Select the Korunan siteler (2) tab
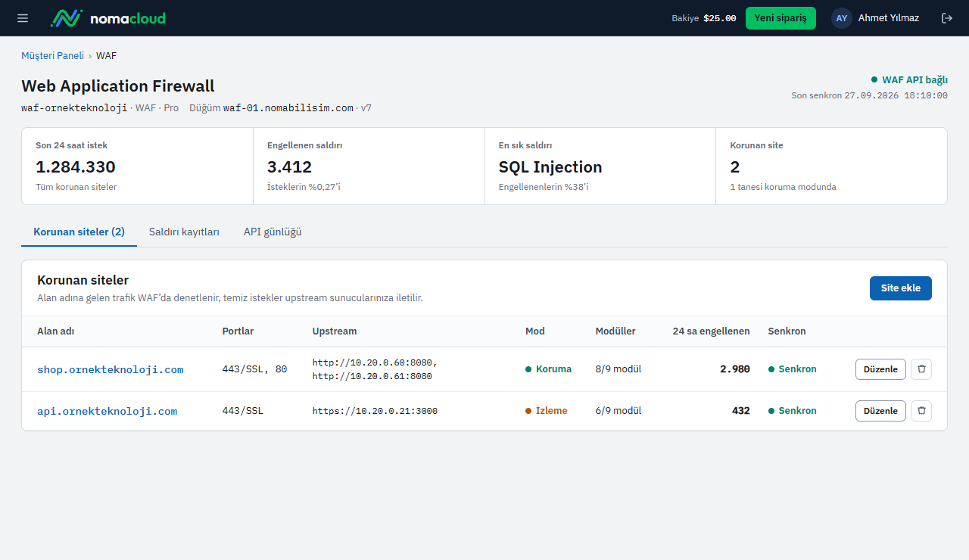The image size is (969, 560). coord(79,232)
